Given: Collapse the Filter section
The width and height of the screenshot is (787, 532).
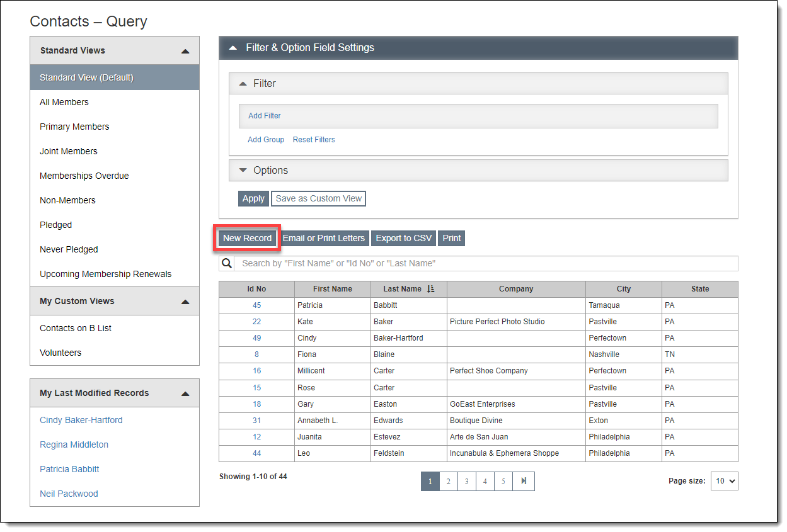Looking at the screenshot, I should (243, 84).
